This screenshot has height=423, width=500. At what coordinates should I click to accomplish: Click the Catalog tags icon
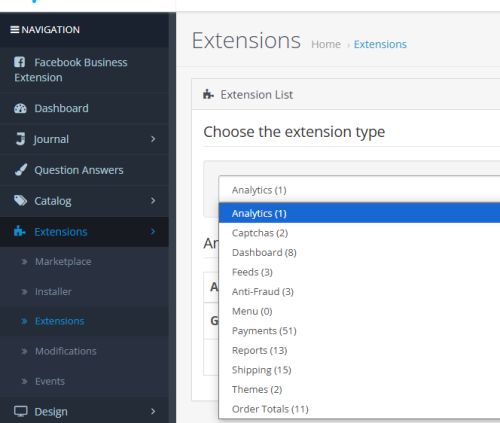click(20, 201)
